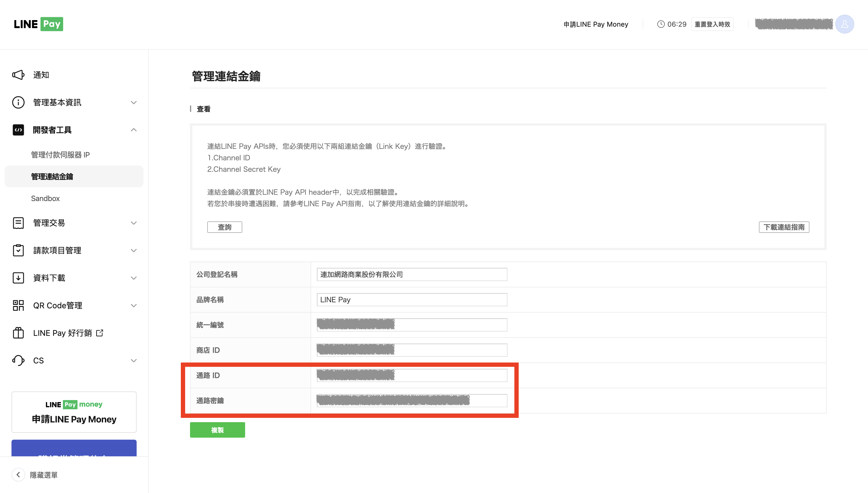Image resolution: width=868 pixels, height=493 pixels.
Task: Click 下載連結指南 button
Action: (x=784, y=227)
